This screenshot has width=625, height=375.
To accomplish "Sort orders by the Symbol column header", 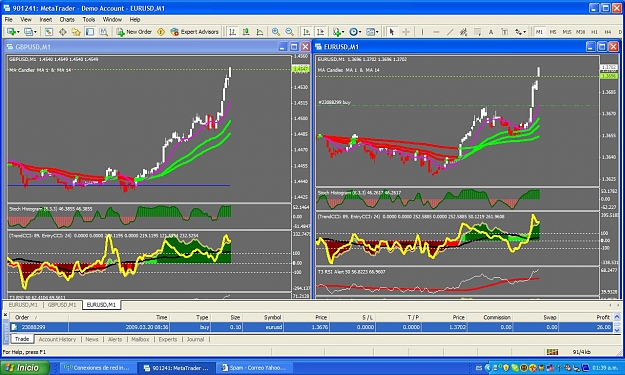I will 263,318.
